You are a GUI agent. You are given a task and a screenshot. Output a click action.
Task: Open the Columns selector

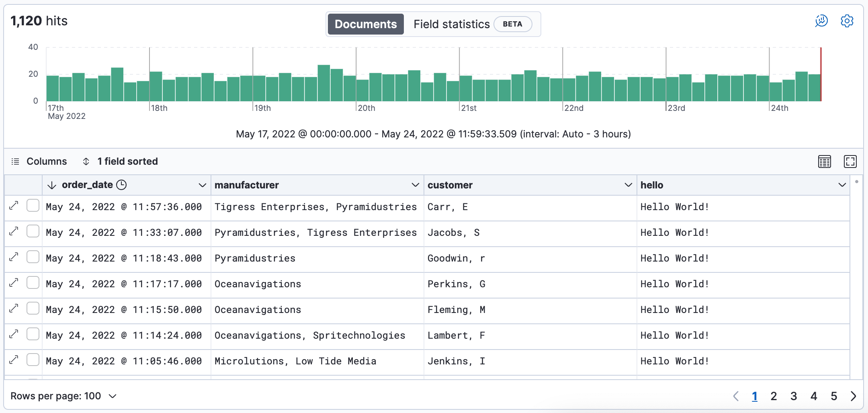pyautogui.click(x=39, y=162)
